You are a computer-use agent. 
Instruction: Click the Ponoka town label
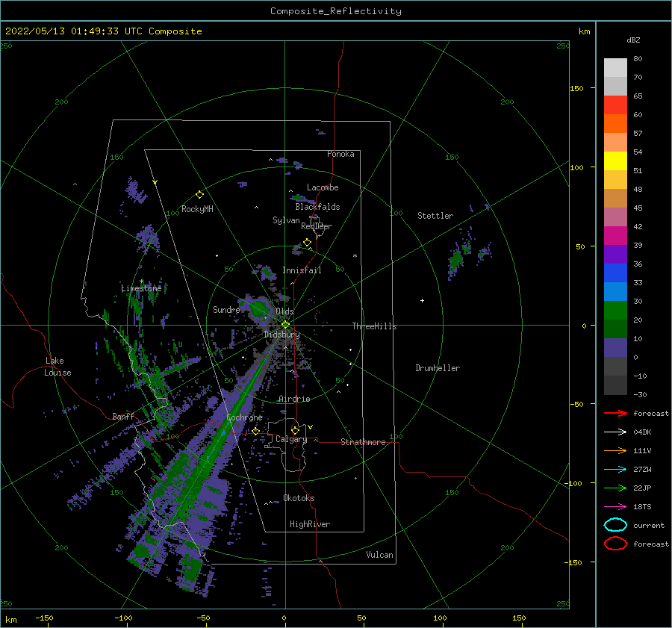tap(340, 154)
